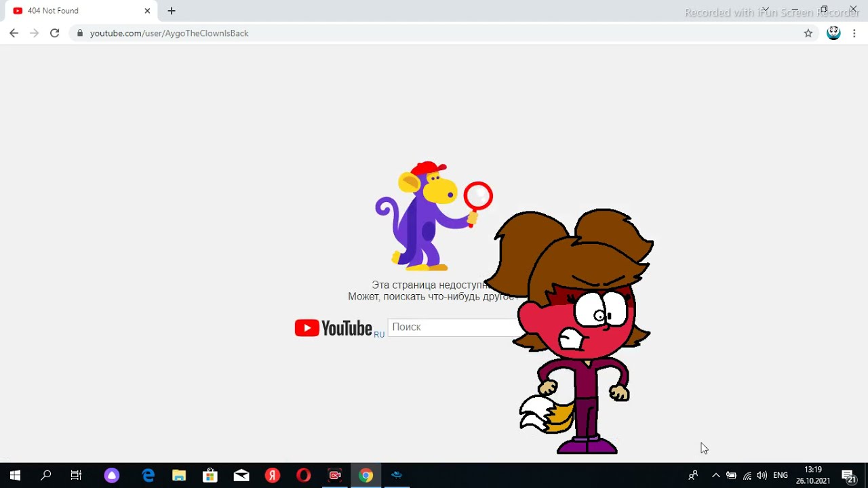Launch the purple Alice assistant icon
The image size is (868, 488).
click(x=112, y=475)
